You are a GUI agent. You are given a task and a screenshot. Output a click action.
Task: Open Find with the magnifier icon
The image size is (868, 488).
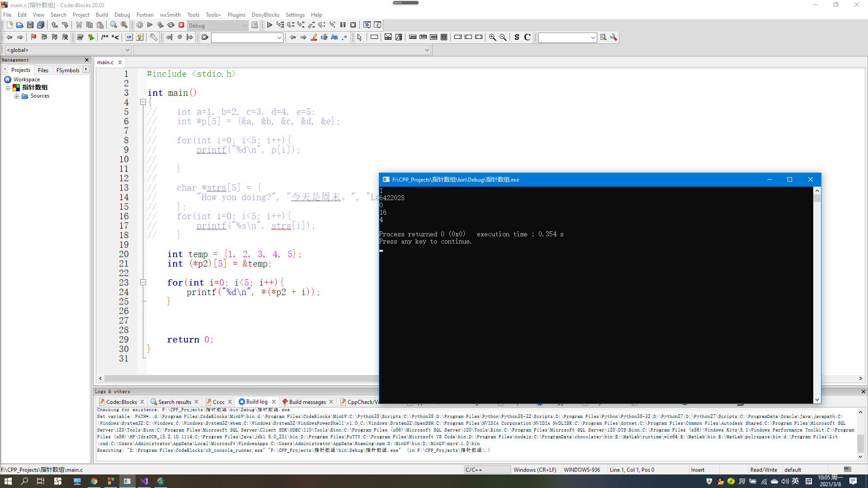tap(114, 25)
